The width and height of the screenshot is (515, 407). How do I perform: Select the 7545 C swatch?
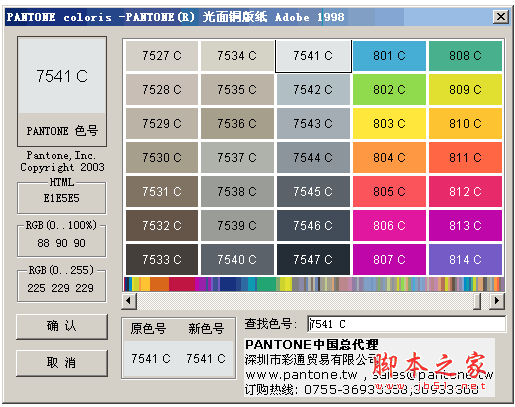[x=313, y=192]
